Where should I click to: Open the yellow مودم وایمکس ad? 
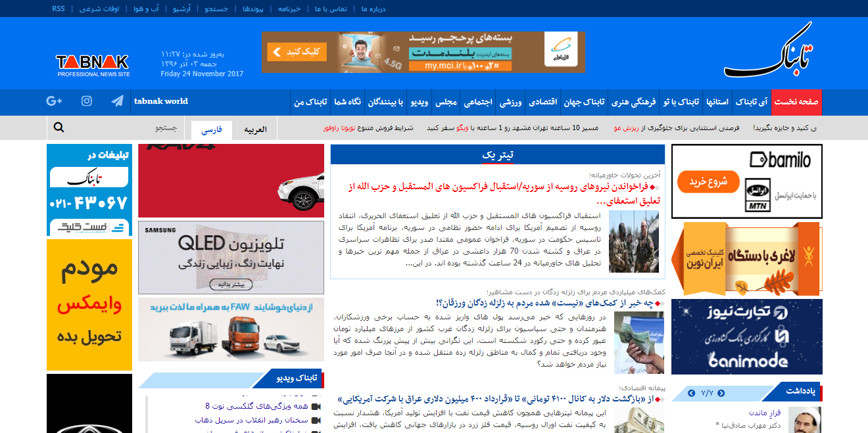pyautogui.click(x=89, y=305)
